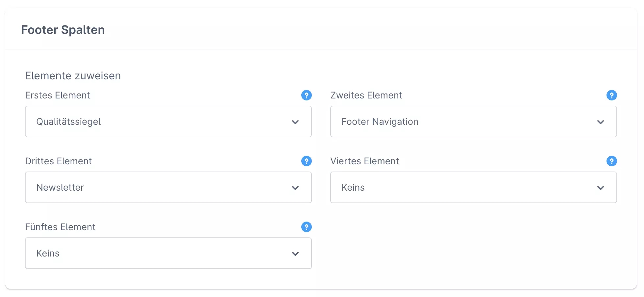Show help for Fünftes Element
Viewport: 644px width, 297px height.
pyautogui.click(x=306, y=227)
